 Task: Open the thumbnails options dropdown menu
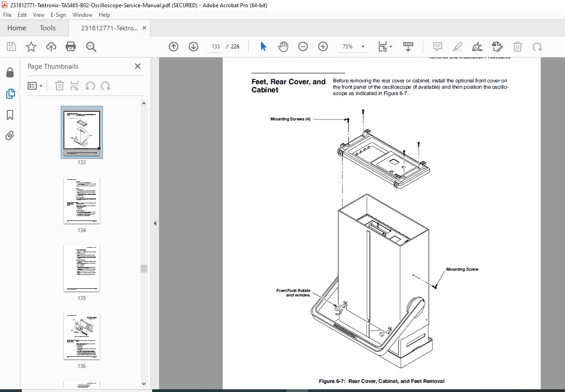tap(35, 86)
